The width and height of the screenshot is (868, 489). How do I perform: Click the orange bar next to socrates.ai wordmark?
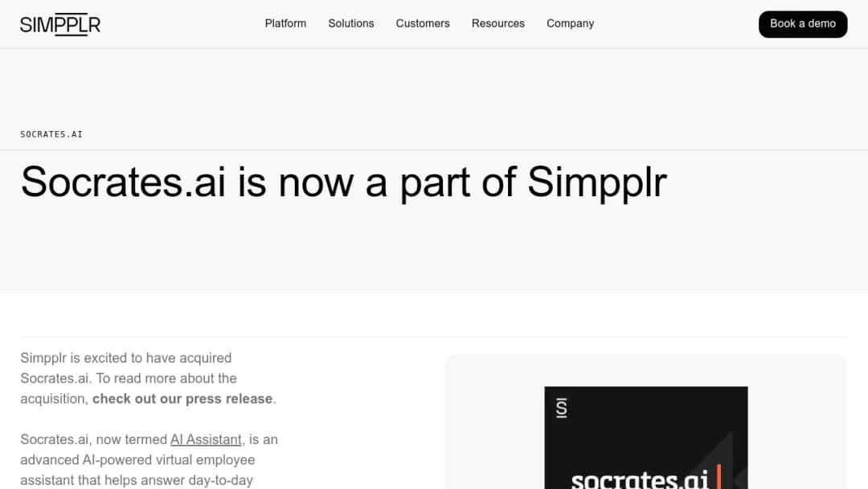719,477
